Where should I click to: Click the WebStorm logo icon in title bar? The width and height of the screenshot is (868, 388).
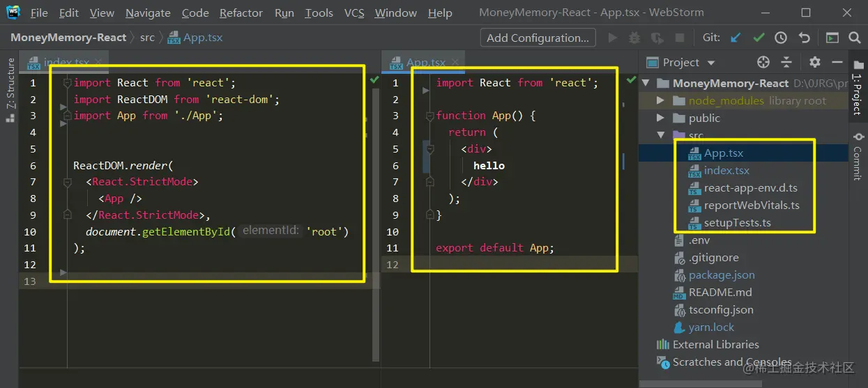13,13
